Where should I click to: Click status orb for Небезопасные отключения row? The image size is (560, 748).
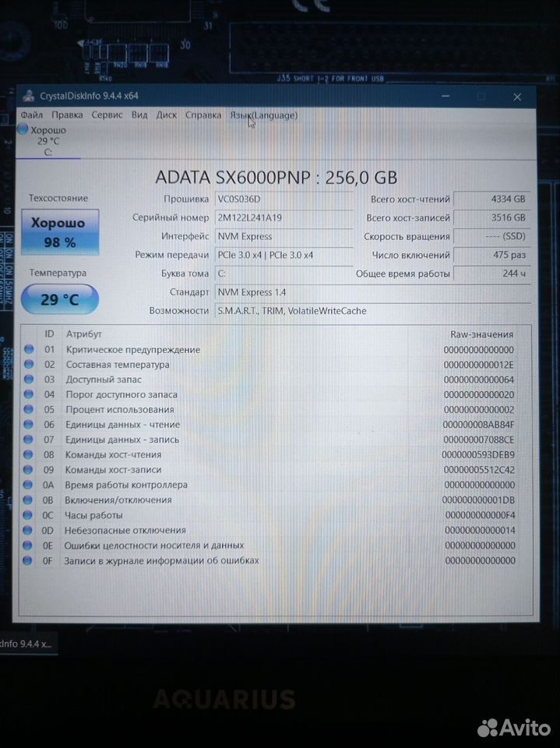coord(30,530)
